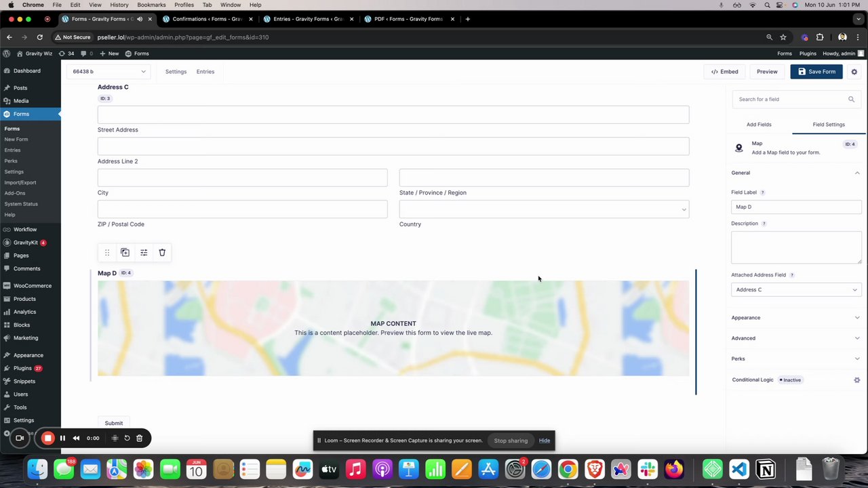The height and width of the screenshot is (488, 868).
Task: Stop the Loom recording red button
Action: 47,438
